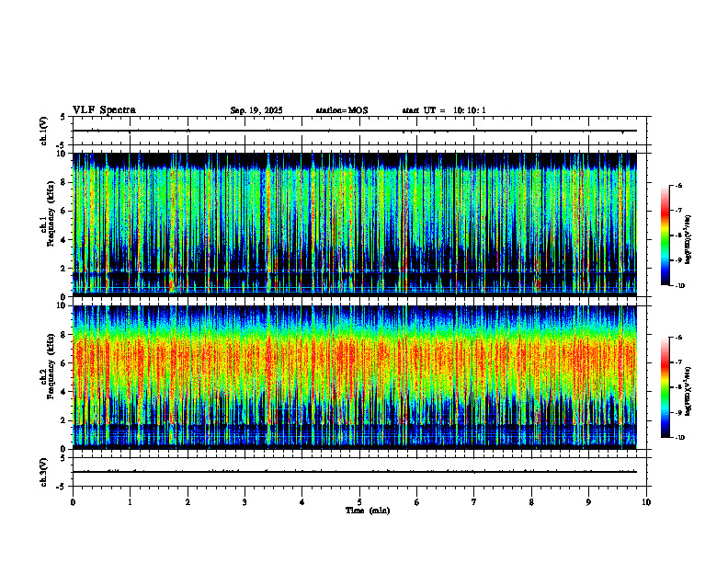Click the "-6" label on ch.2 color bar
This screenshot has height=563, width=728.
[678, 338]
